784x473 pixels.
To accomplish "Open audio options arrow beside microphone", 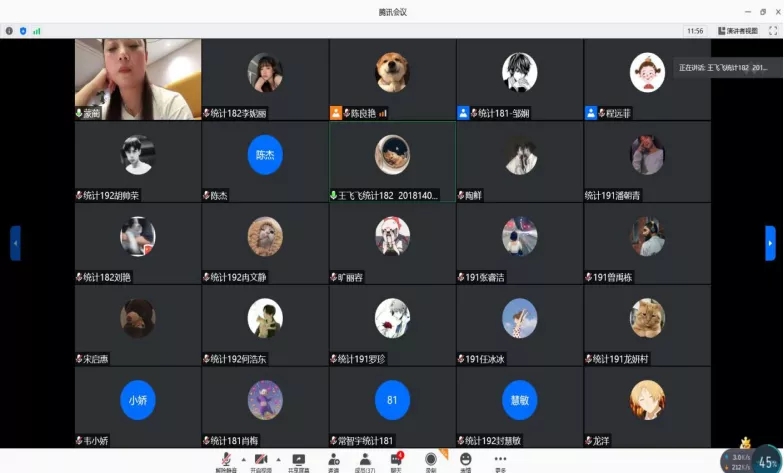I will point(243,458).
